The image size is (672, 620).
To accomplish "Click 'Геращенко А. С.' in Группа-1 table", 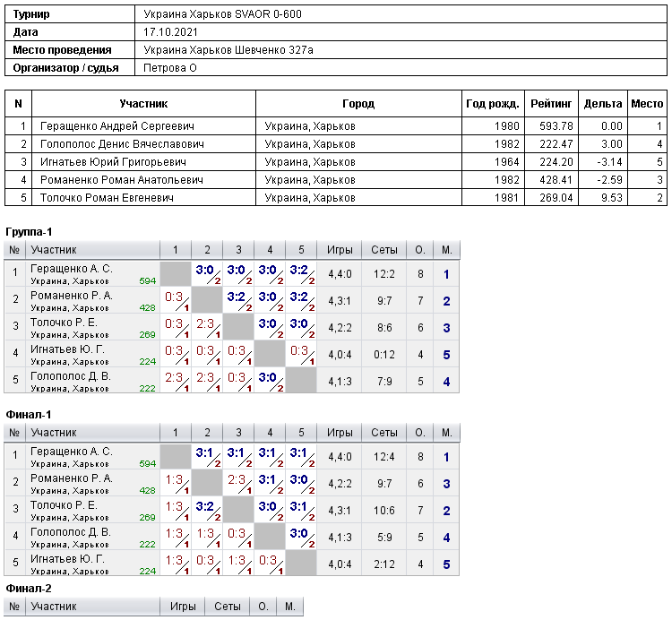I will pos(72,269).
